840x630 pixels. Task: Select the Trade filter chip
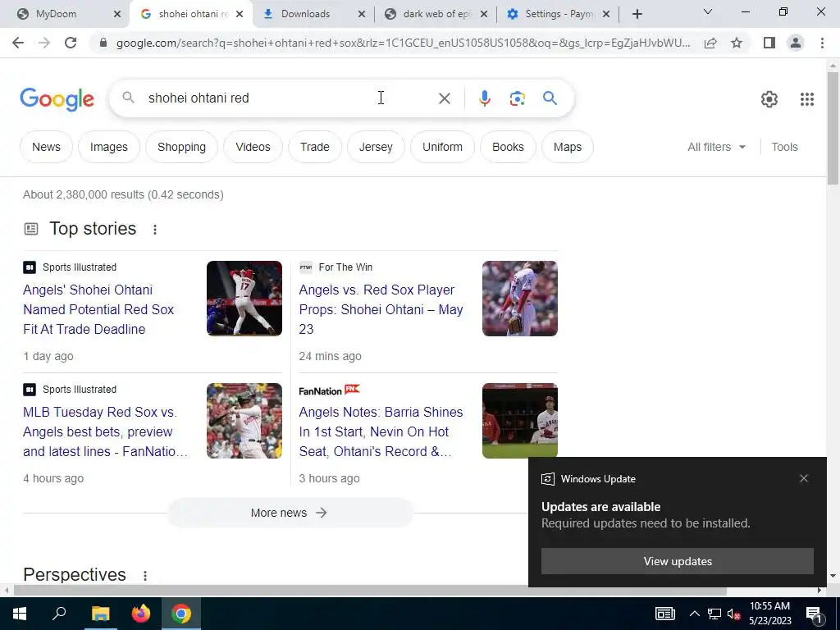(x=314, y=147)
